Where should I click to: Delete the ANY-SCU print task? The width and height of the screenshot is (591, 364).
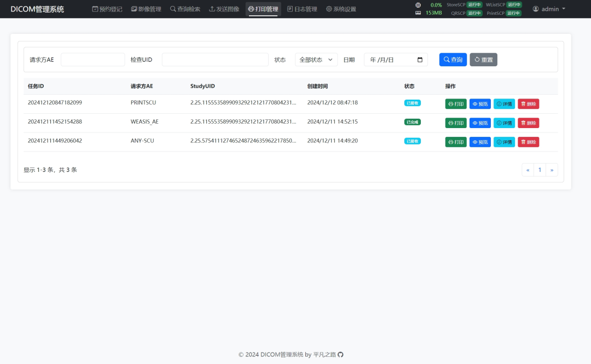click(x=528, y=142)
